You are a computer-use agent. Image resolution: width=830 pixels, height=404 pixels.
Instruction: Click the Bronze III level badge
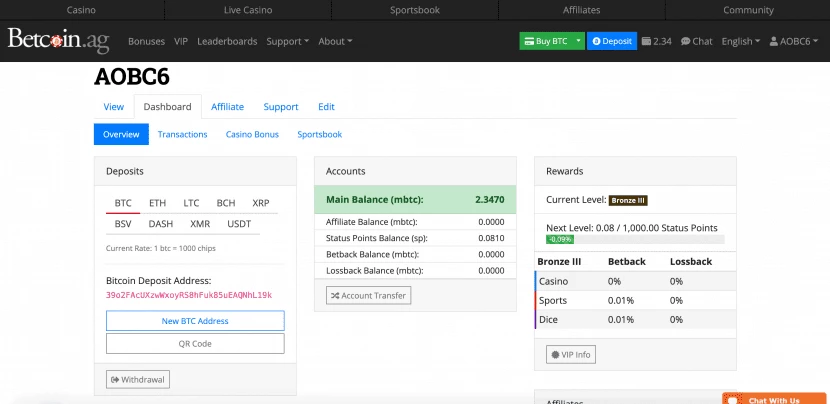pyautogui.click(x=628, y=201)
